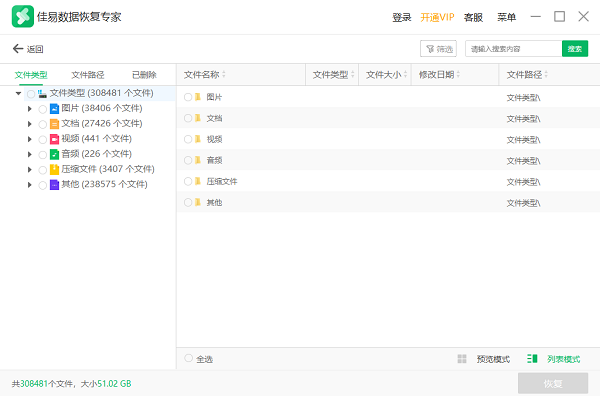Click the green 搜索 button
Viewport: 600px width, 396px height.
575,49
